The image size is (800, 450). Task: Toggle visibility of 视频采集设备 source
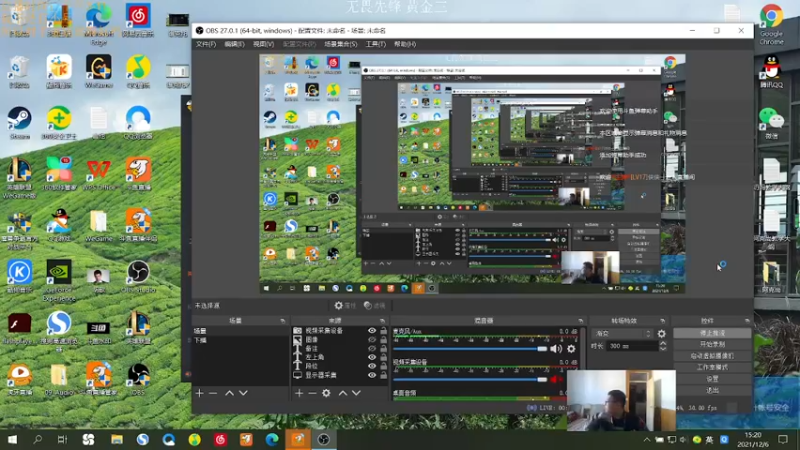pos(372,331)
